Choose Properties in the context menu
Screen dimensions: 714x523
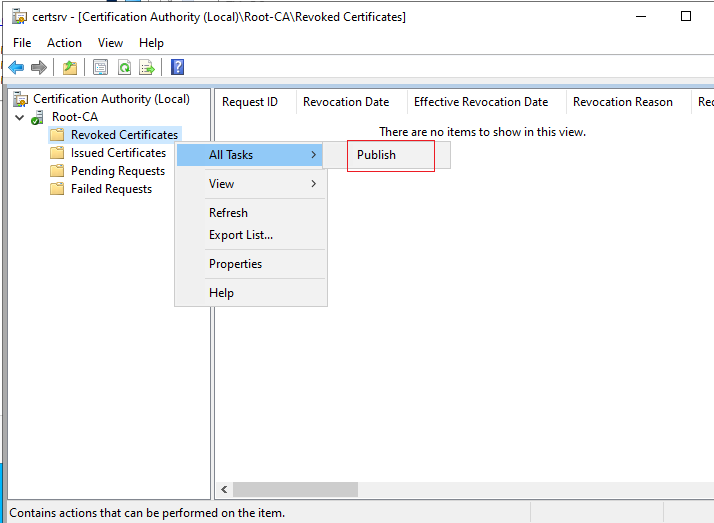click(235, 264)
